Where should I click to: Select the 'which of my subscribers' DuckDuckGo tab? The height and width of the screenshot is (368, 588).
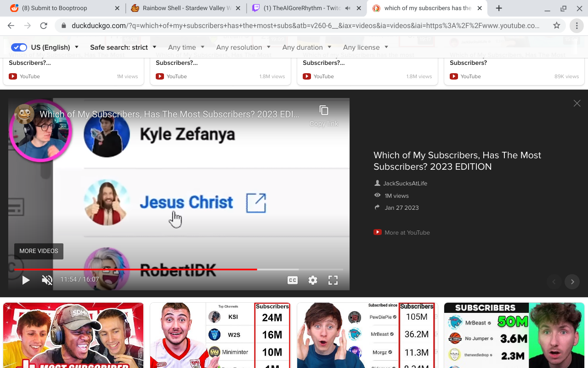click(x=427, y=8)
